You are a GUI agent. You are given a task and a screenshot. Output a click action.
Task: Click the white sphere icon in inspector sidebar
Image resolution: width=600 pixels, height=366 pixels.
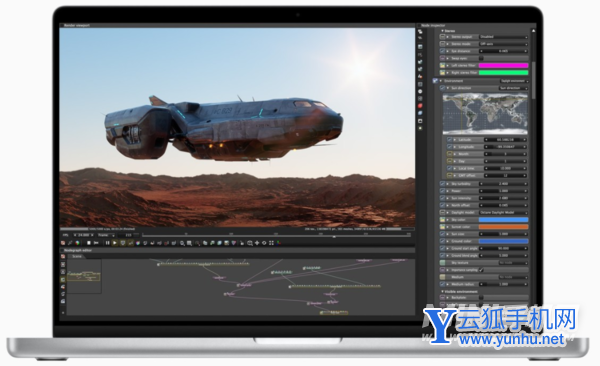tap(420, 92)
